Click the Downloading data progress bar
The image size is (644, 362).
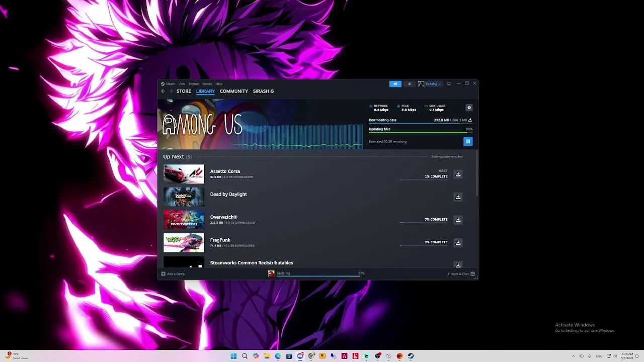click(x=421, y=124)
